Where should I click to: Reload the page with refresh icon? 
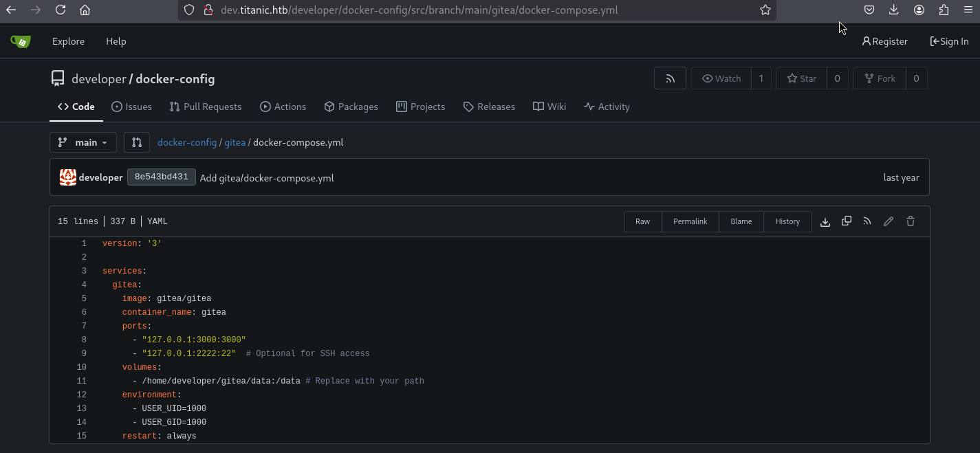click(x=61, y=10)
